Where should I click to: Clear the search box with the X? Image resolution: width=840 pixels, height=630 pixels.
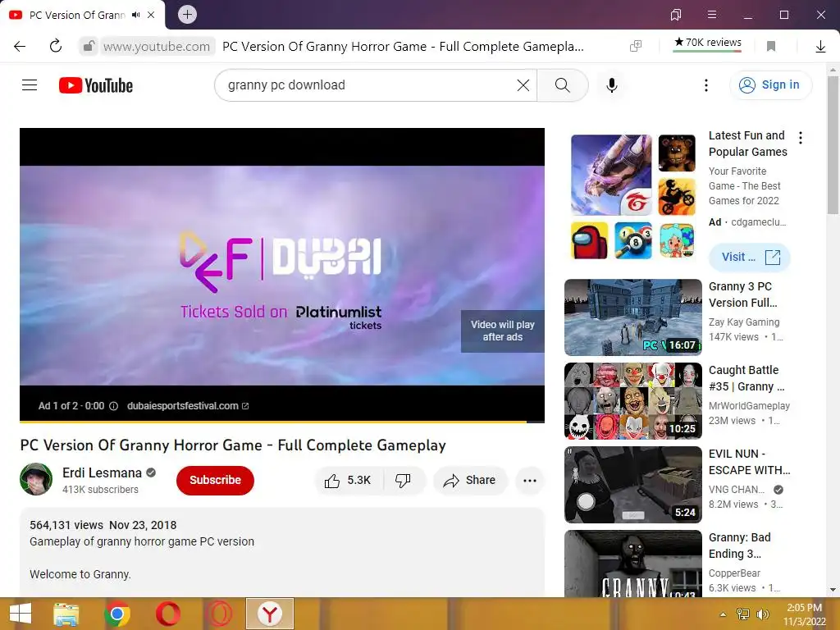523,85
